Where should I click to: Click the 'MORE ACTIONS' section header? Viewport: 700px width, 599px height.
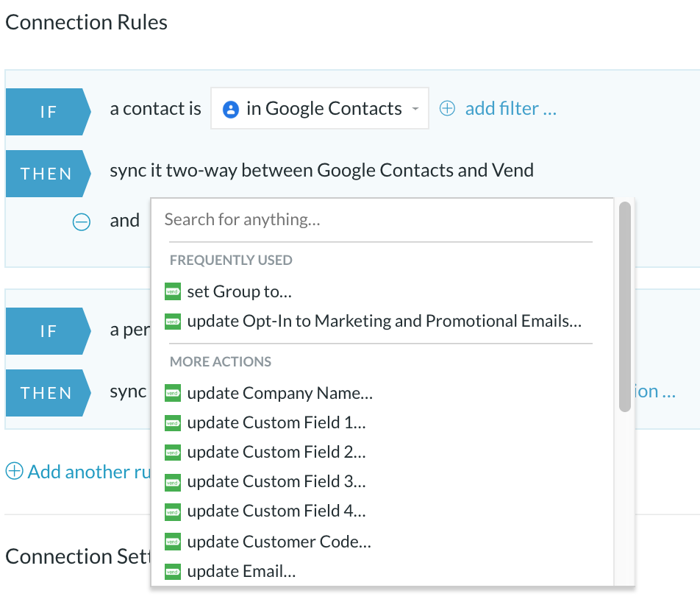point(221,361)
